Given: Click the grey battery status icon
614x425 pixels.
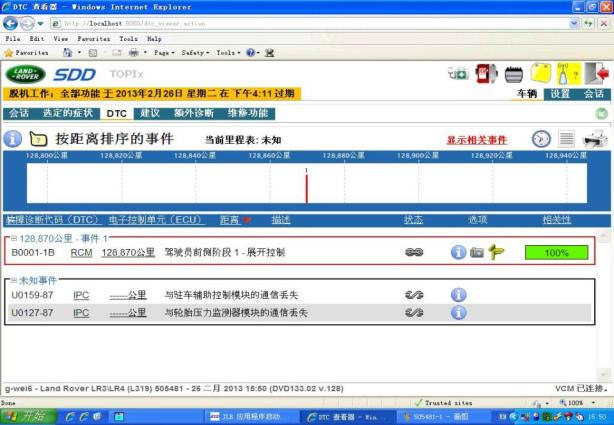Looking at the screenshot, I should [514, 74].
